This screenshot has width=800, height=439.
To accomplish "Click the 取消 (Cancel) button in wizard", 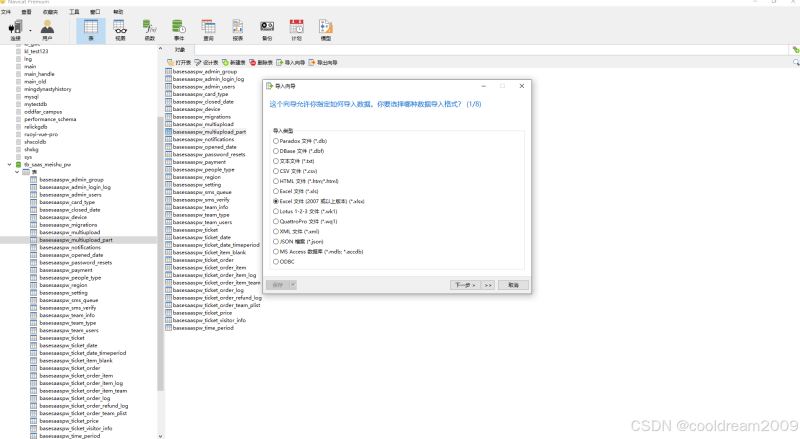I will (x=513, y=284).
